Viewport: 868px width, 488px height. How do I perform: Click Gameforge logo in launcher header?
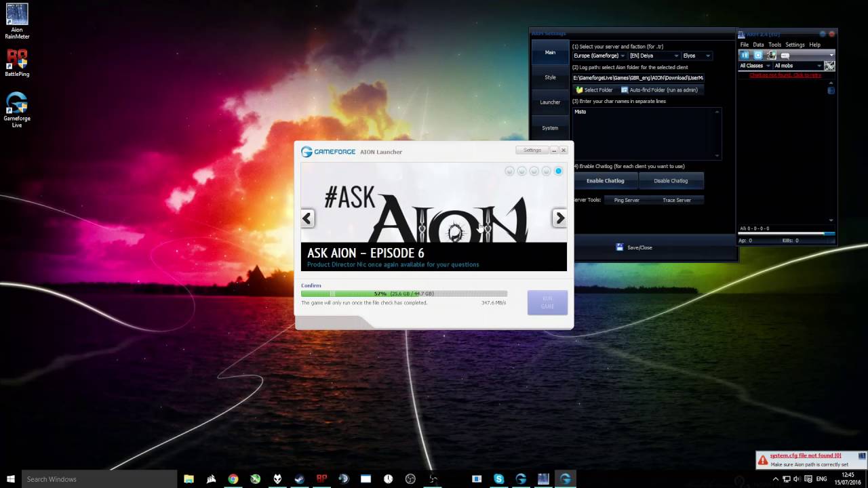[x=328, y=152]
